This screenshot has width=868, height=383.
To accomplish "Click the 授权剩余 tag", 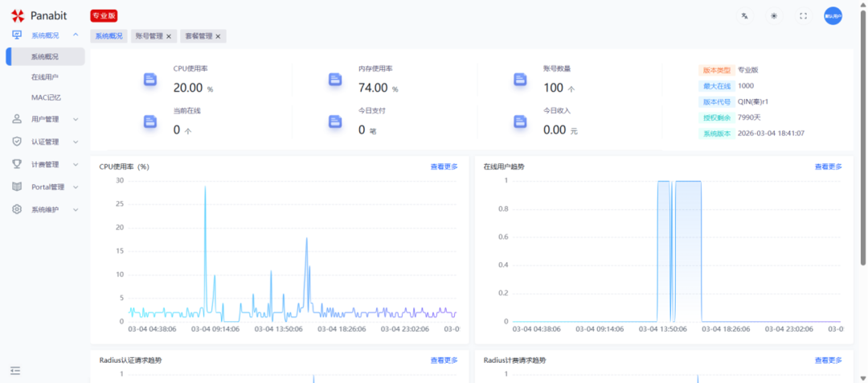I will tap(716, 117).
